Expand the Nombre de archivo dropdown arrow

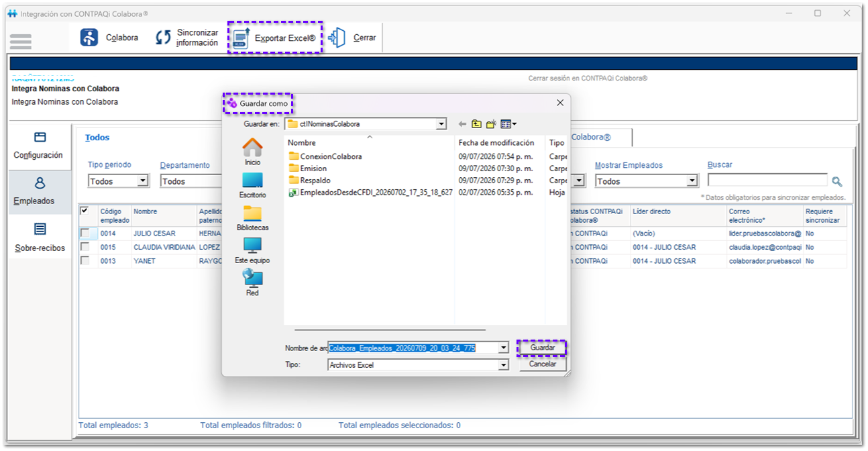pyautogui.click(x=504, y=348)
